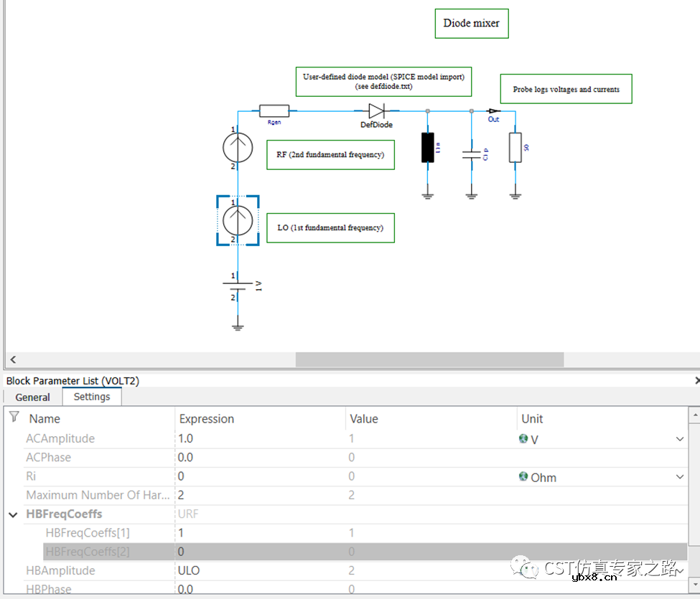Screen dimensions: 700x599
Task: Click the Expression column header
Action: click(x=207, y=419)
